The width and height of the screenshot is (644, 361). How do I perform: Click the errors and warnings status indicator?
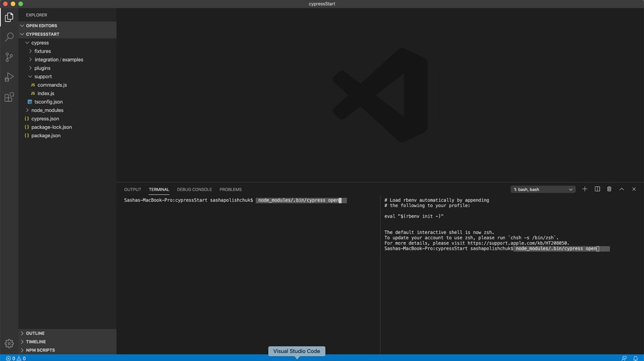pyautogui.click(x=16, y=358)
